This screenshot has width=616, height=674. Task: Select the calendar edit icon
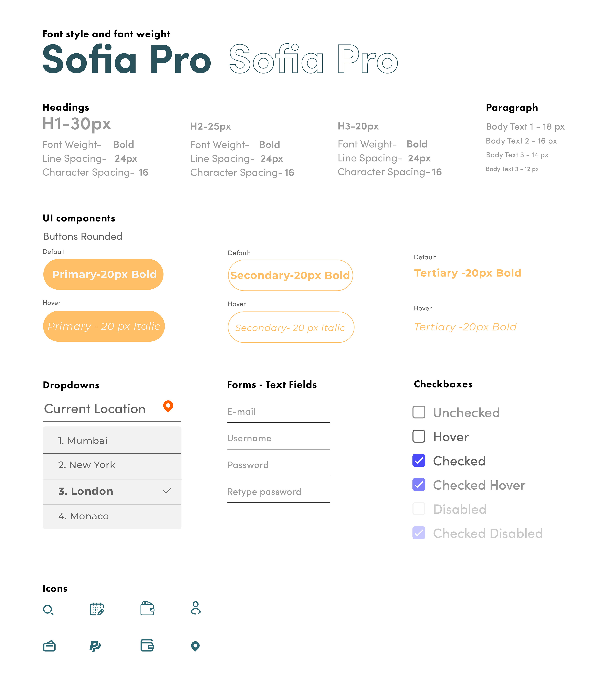(x=97, y=609)
